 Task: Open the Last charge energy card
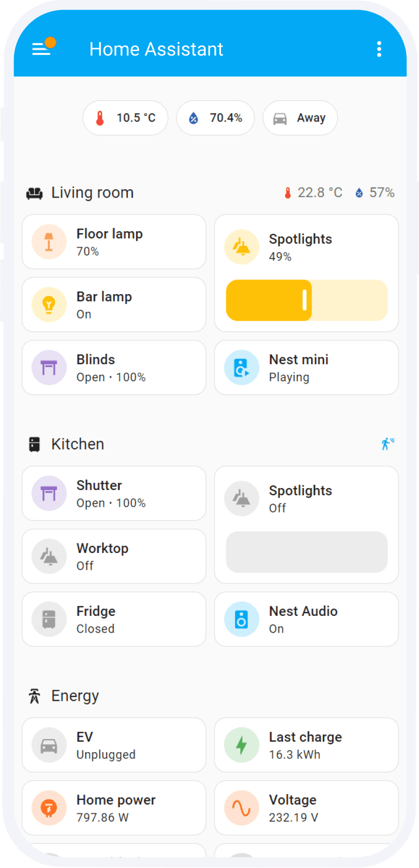[x=306, y=745]
